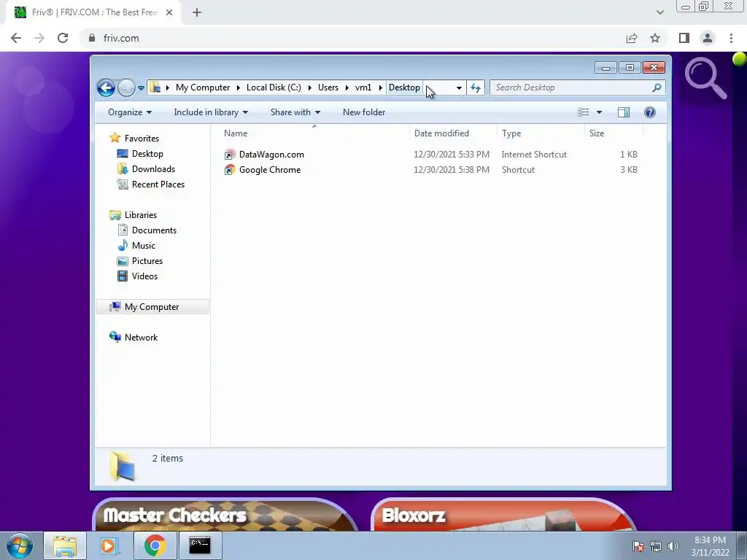Select Local Disk (C:) breadcrumb

pos(274,87)
